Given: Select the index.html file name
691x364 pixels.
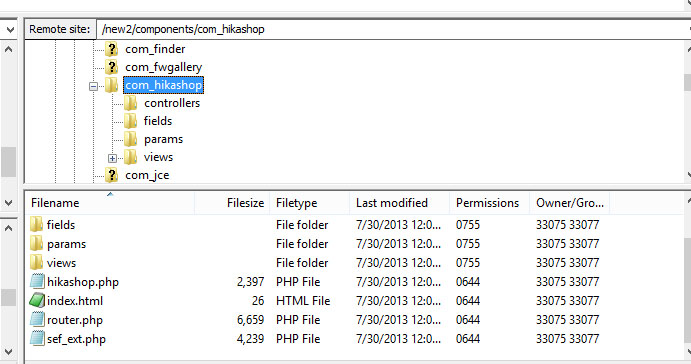Looking at the screenshot, I should pyautogui.click(x=75, y=301).
